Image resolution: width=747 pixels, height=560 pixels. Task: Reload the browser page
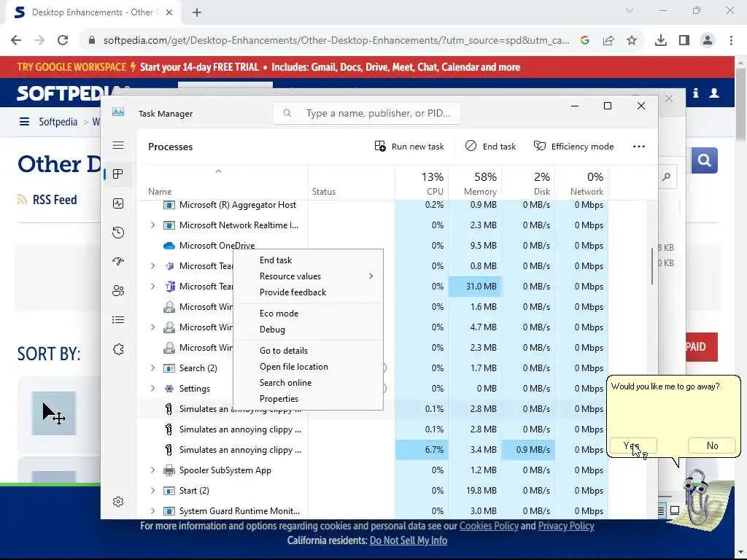63,41
